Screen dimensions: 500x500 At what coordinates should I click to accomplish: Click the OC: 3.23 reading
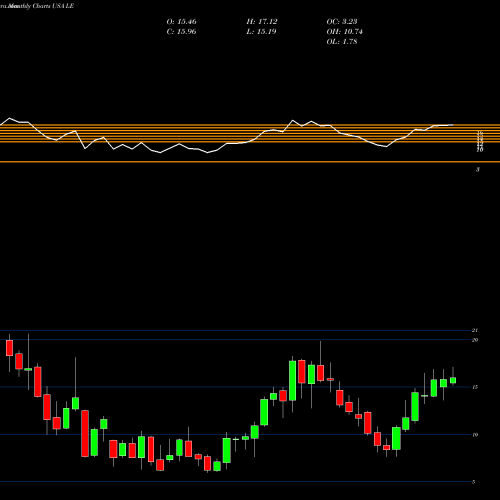[342, 22]
